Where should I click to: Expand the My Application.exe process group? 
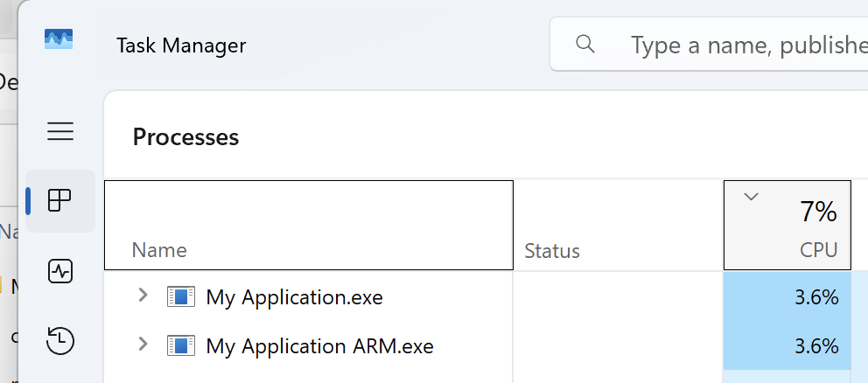143,297
